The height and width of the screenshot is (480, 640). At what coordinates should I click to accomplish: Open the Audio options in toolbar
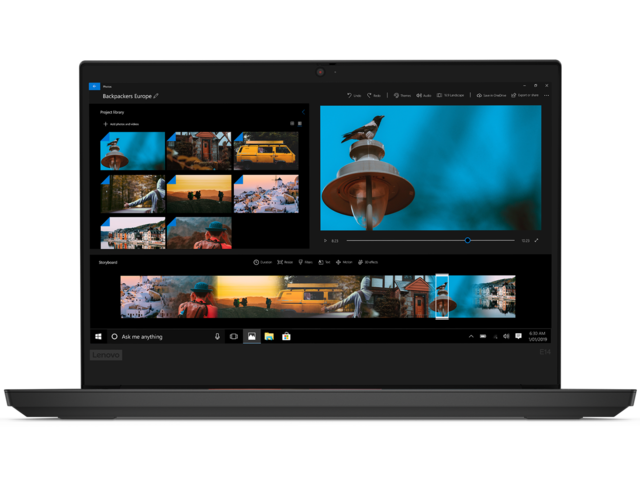423,96
